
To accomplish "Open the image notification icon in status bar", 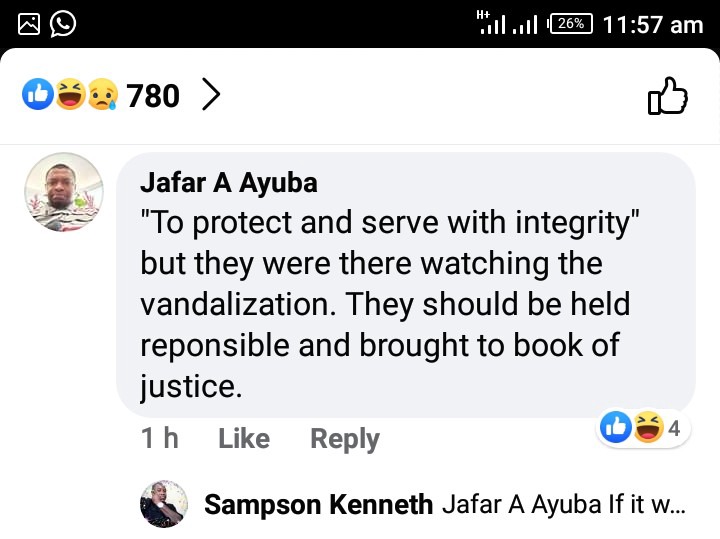I will coord(29,24).
